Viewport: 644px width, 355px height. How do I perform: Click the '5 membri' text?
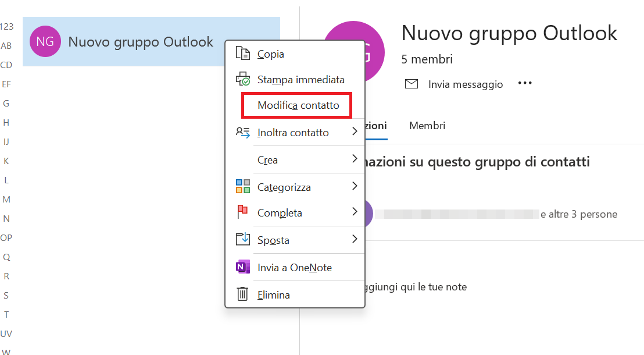pos(427,59)
